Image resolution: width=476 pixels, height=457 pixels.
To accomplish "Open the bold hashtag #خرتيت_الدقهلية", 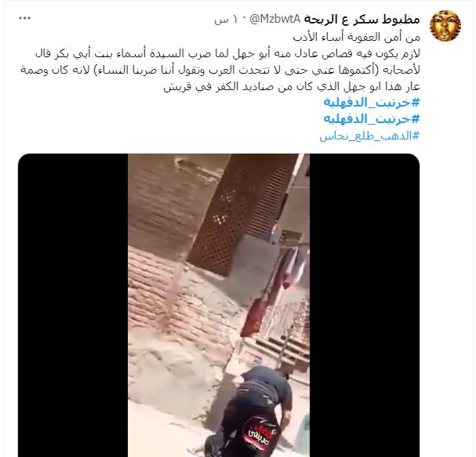I will (372, 102).
